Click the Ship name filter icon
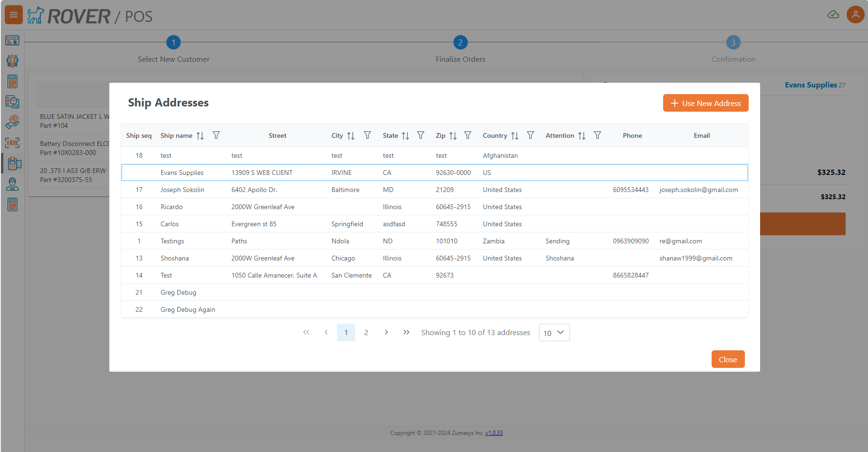Image resolution: width=868 pixels, height=452 pixels. click(x=216, y=135)
